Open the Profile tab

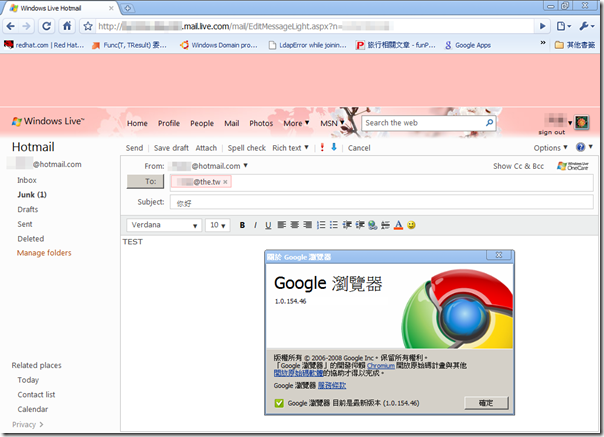point(169,123)
